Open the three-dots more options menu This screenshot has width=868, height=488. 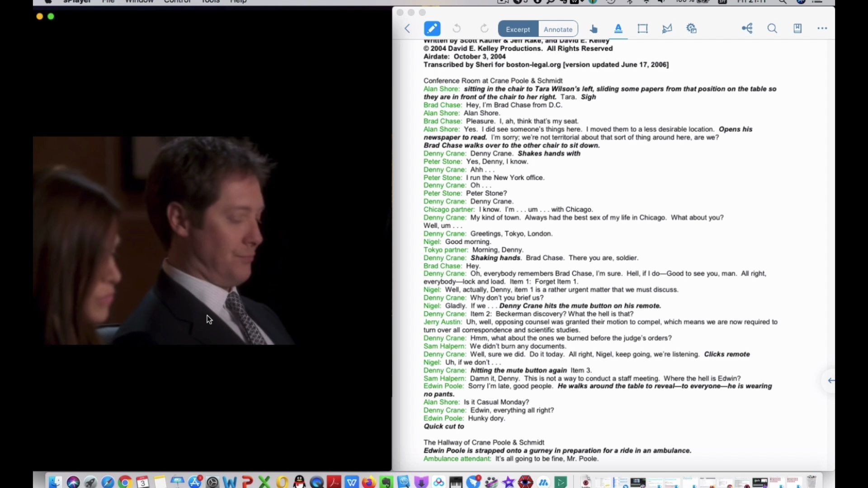tap(822, 28)
